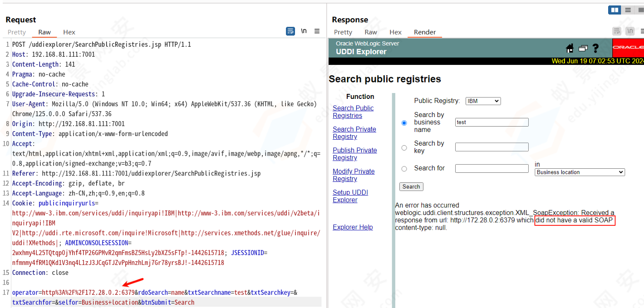
Task: Click the Oracle logo
Action: pos(628,48)
